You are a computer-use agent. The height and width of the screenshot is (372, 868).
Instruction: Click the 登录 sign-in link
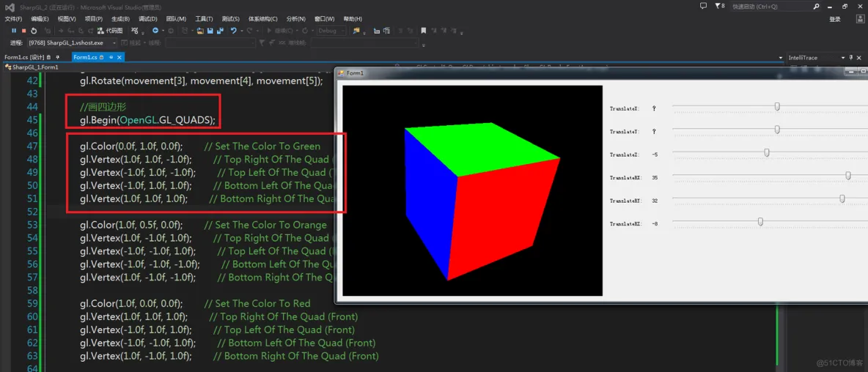(835, 19)
